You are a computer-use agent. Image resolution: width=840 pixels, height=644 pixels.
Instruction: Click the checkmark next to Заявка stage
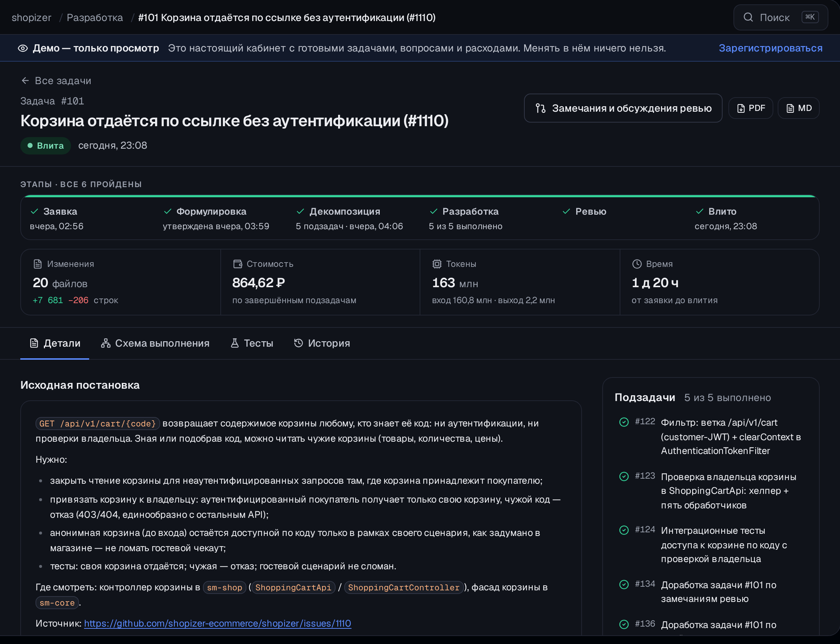34,212
